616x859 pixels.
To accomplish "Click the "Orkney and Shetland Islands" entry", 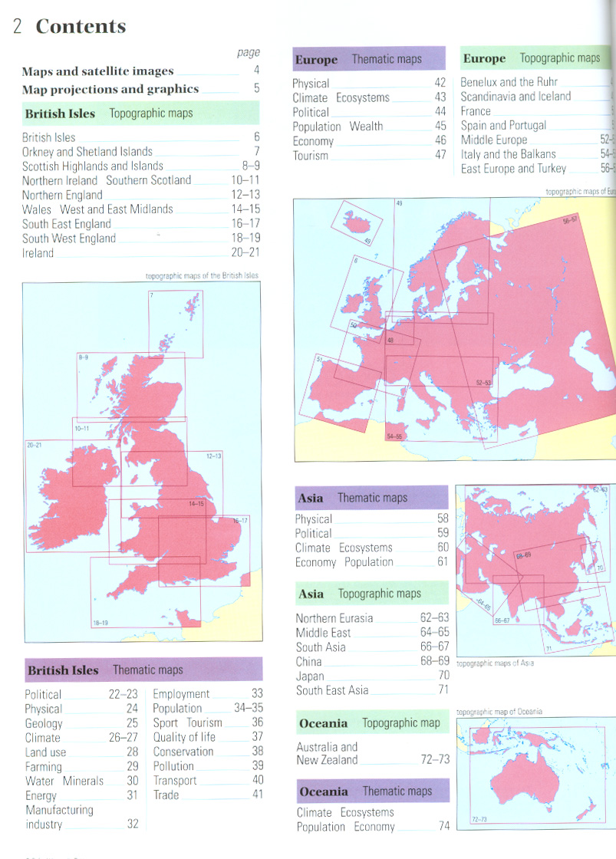I will (x=87, y=152).
